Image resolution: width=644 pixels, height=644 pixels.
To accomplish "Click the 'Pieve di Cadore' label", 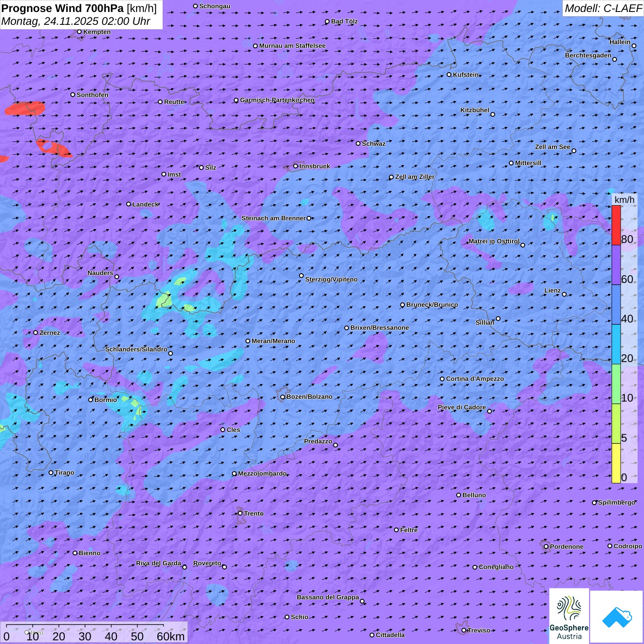I will tap(462, 407).
